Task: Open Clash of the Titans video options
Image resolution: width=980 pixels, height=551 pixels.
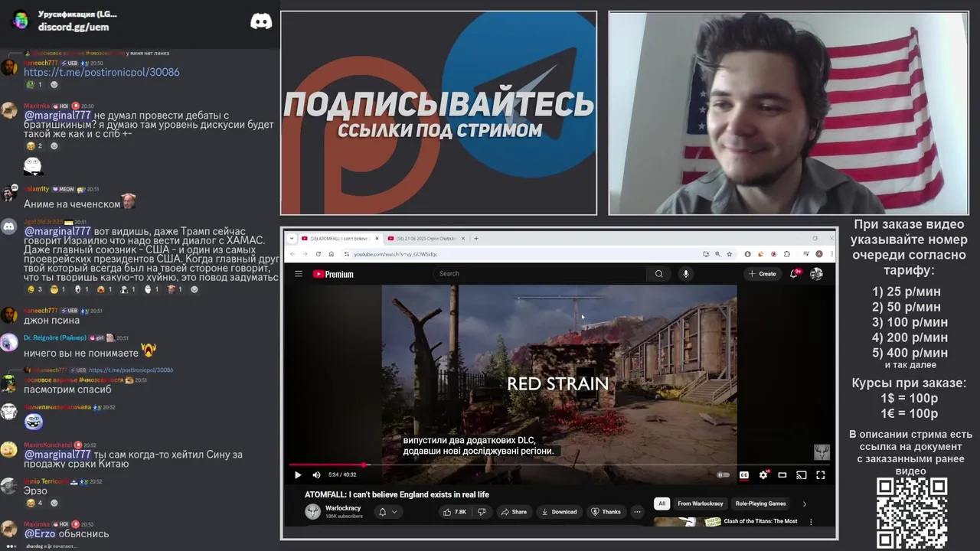Action: [x=811, y=522]
